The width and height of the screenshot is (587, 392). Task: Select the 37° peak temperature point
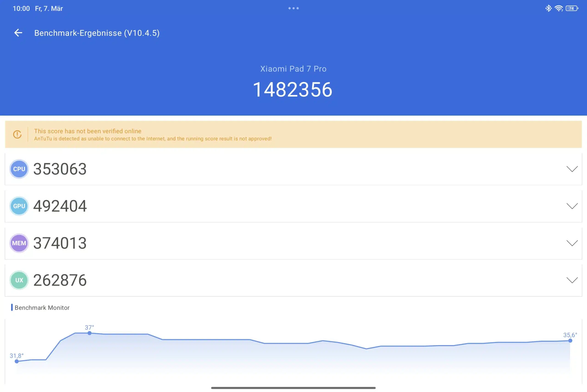(89, 333)
